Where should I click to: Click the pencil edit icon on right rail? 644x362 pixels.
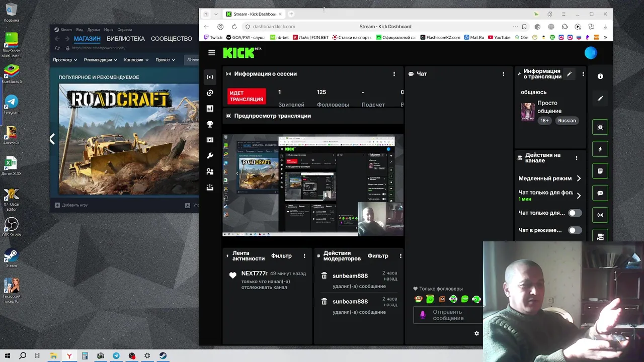coord(600,99)
